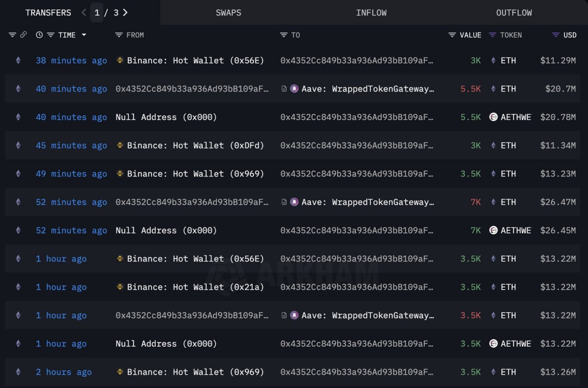
Task: Click AETHWE token icon in $26.45M row
Action: [x=493, y=230]
